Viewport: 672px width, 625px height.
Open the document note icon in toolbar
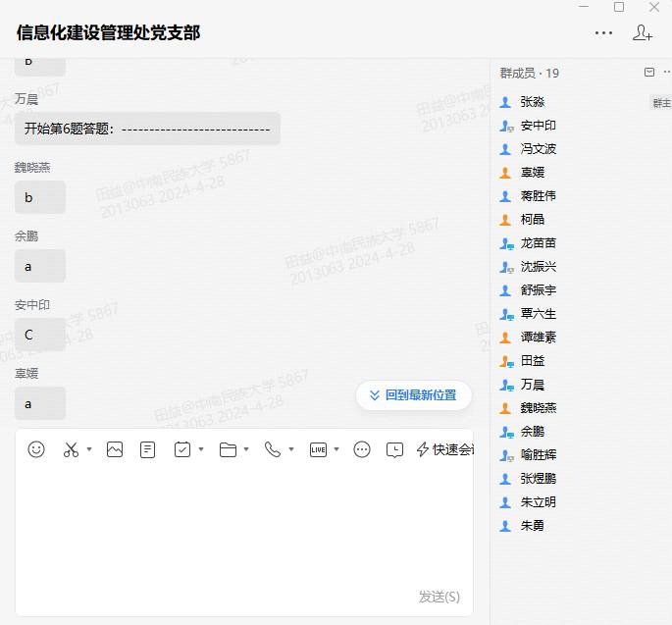tap(147, 449)
